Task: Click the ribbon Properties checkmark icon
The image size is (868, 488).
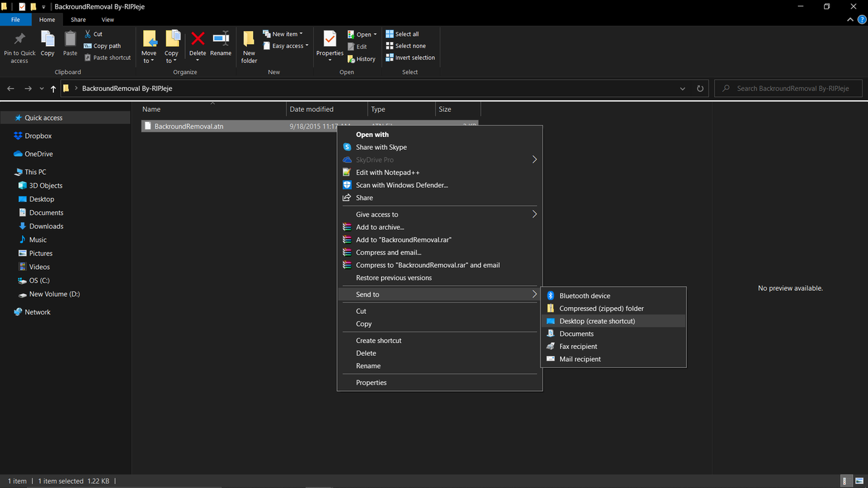Action: [x=330, y=39]
